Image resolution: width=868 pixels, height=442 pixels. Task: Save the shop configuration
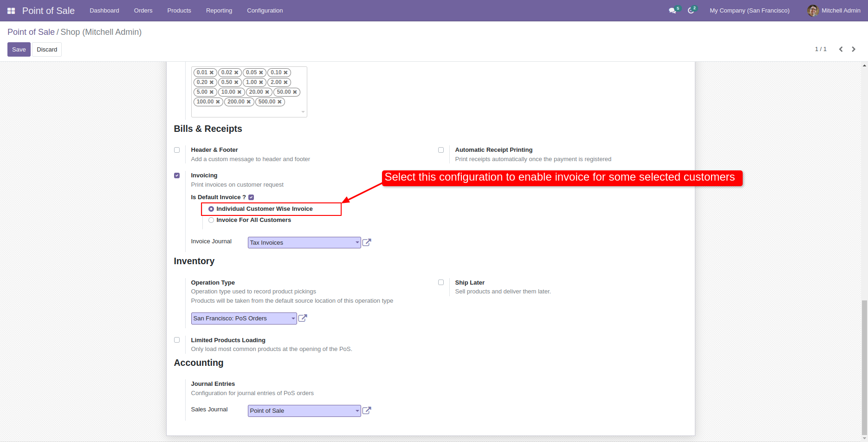click(19, 50)
